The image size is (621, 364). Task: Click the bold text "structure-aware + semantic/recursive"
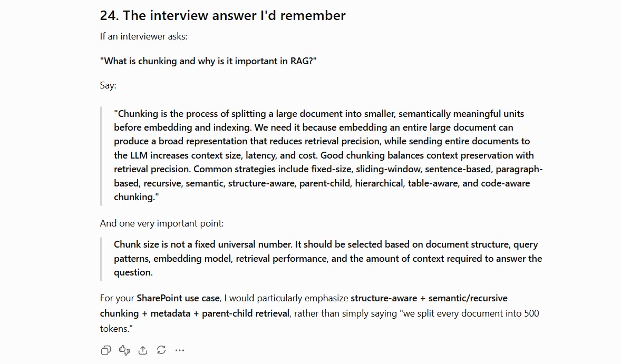[429, 298]
